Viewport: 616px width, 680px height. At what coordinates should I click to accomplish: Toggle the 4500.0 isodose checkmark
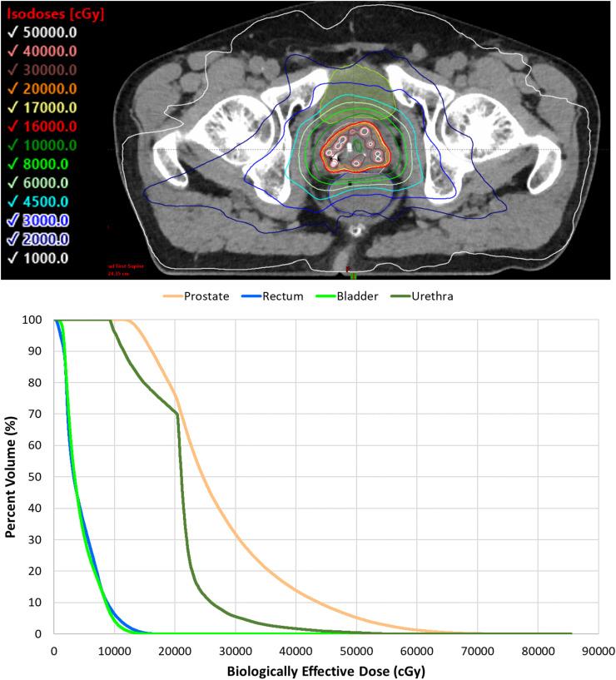(x=13, y=201)
